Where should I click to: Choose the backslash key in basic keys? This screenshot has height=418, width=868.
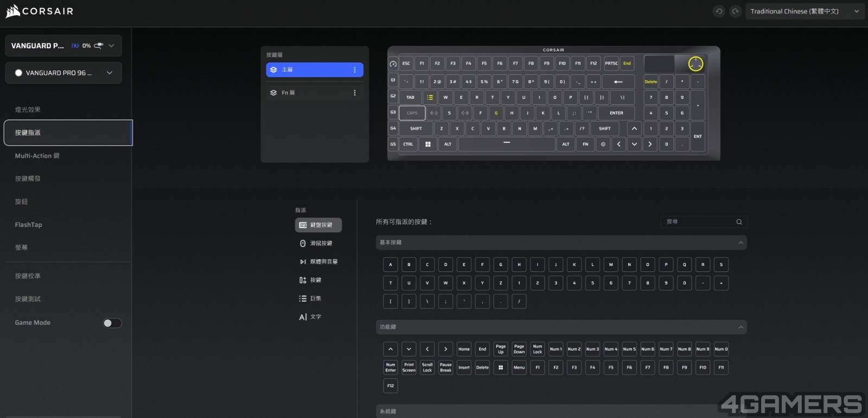[x=427, y=301]
